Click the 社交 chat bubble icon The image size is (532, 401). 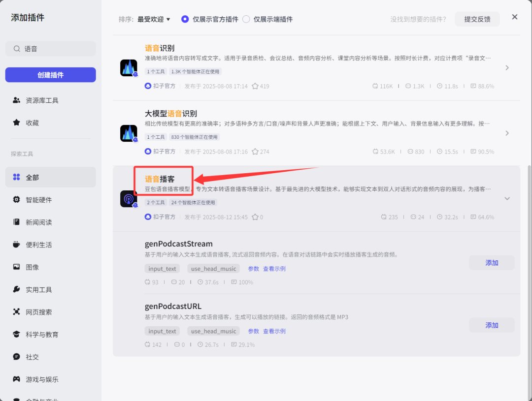tap(16, 357)
